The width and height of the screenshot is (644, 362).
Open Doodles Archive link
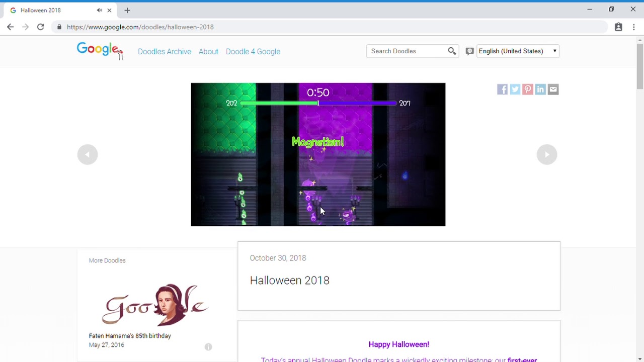(165, 51)
